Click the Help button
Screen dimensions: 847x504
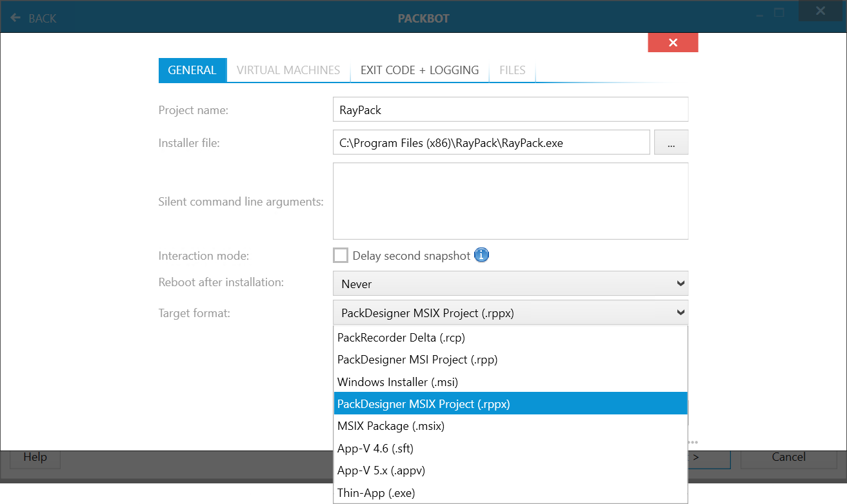[35, 457]
